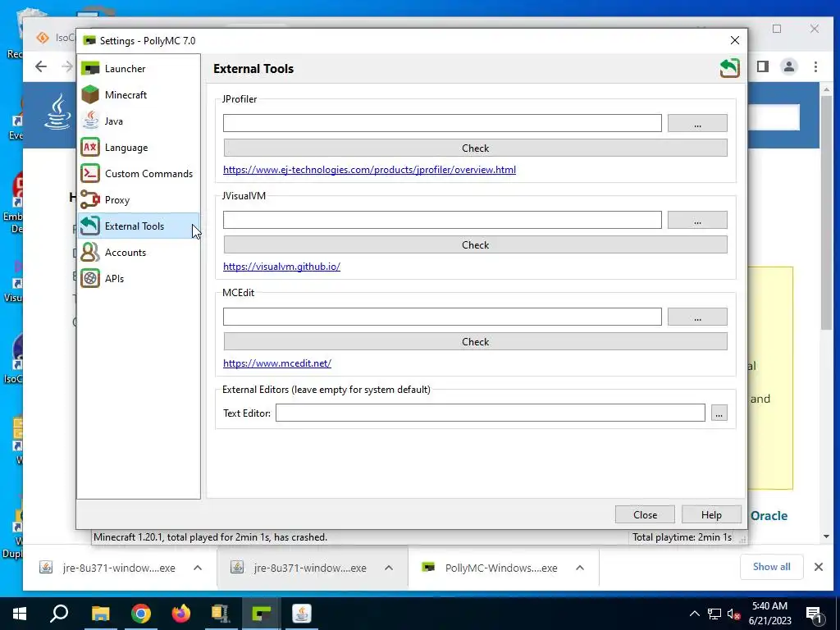Image resolution: width=840 pixels, height=630 pixels.
Task: Toggle Chrome side panel icon
Action: 762,66
